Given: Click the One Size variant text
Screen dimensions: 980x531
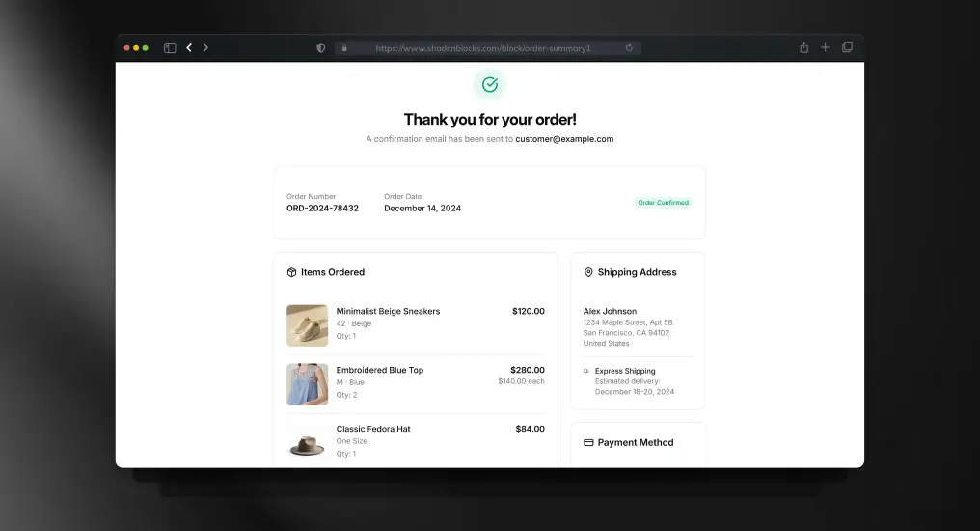Looking at the screenshot, I should 351,441.
